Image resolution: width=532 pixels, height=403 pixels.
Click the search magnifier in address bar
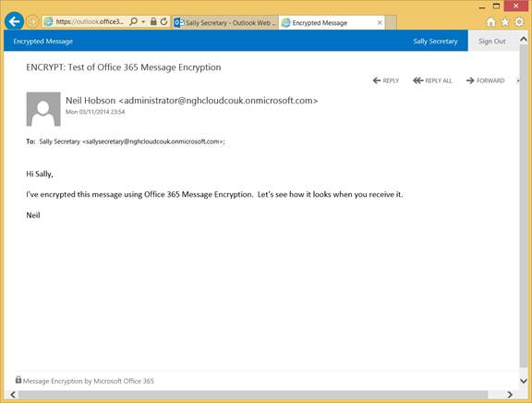coord(133,22)
